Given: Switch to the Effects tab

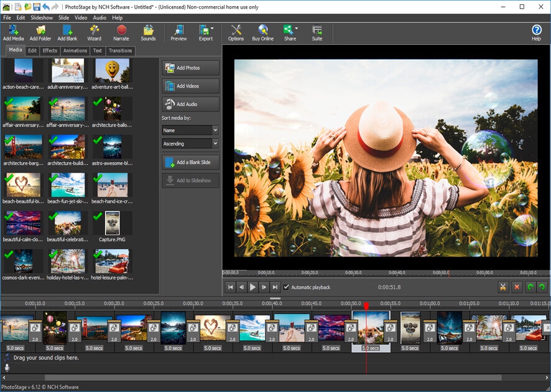Looking at the screenshot, I should [x=50, y=51].
